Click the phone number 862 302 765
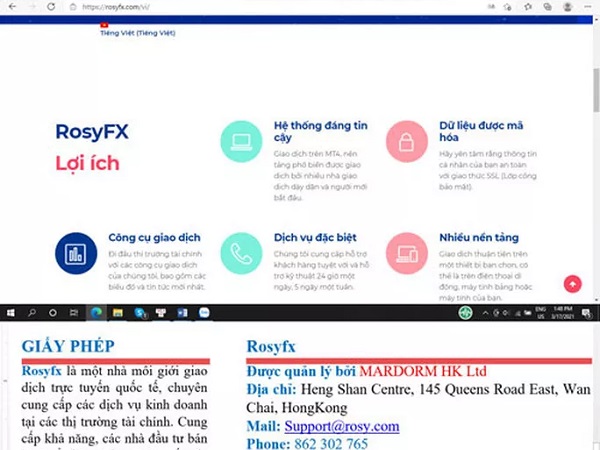The image size is (600, 450). pos(331,444)
